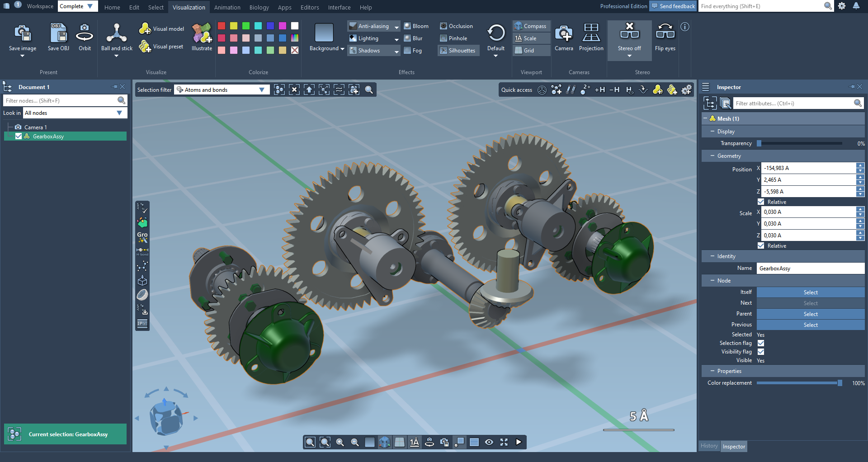Open the Selection filter dropdown
This screenshot has height=462, width=868.
coord(222,90)
